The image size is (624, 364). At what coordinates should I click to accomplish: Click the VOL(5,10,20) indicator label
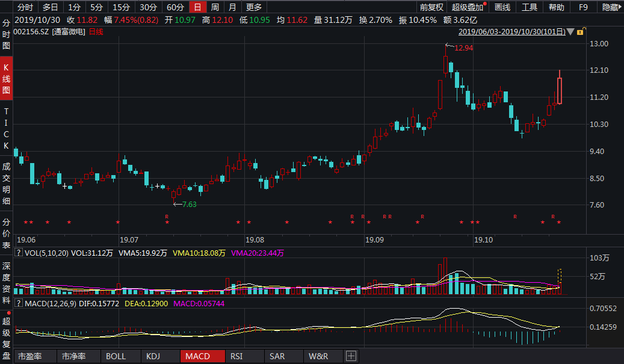pos(46,253)
